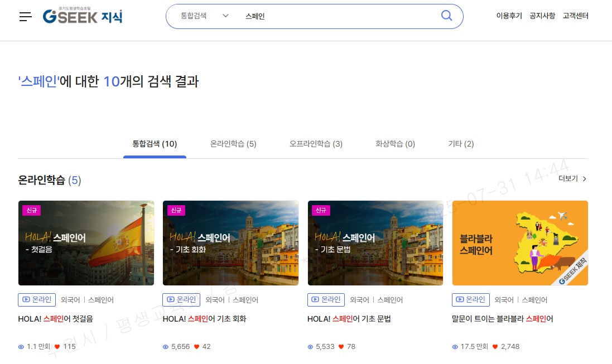Click 온라인 badge under 첫걸음 course
This screenshot has height=364, width=612.
(37, 300)
